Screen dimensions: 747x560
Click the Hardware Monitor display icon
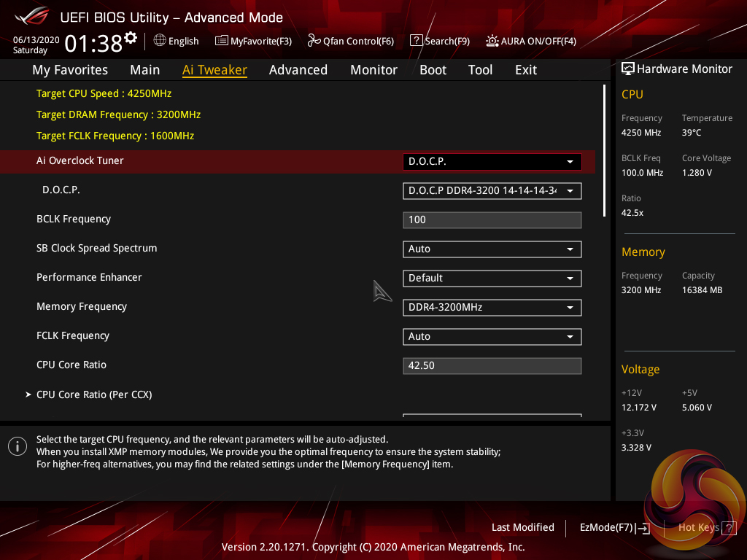(x=627, y=69)
